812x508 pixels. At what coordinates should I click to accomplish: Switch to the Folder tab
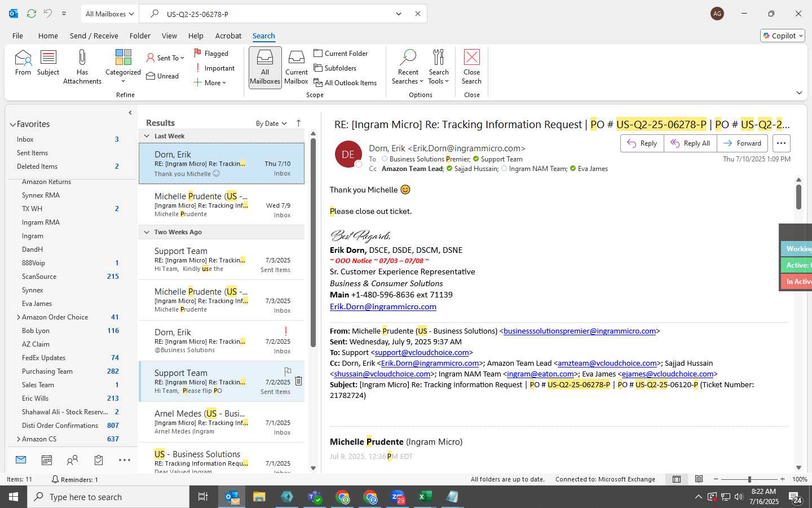click(x=140, y=36)
